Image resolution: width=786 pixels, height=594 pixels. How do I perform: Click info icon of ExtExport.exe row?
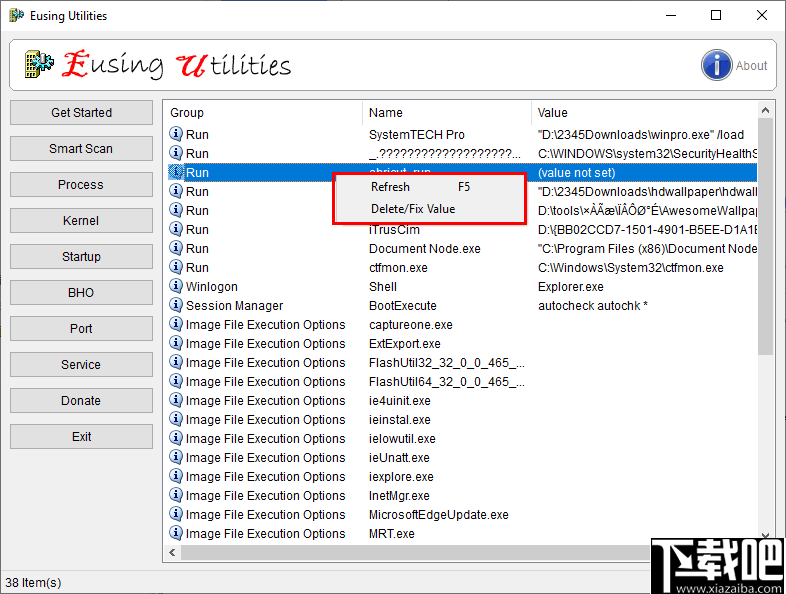[175, 343]
